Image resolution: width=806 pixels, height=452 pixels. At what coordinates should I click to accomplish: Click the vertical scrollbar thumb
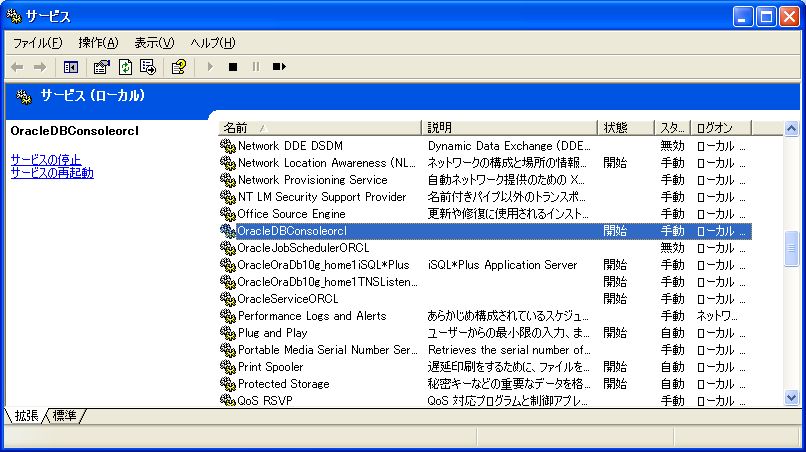click(792, 249)
